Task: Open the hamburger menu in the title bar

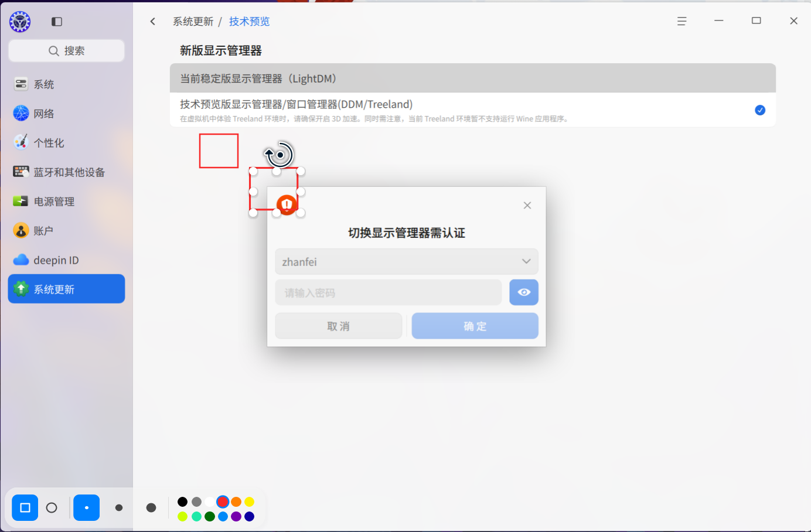Action: click(x=681, y=21)
